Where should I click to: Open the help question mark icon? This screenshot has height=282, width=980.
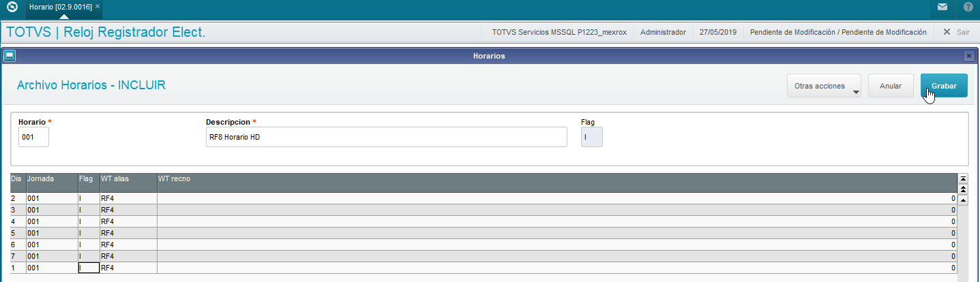(x=968, y=7)
